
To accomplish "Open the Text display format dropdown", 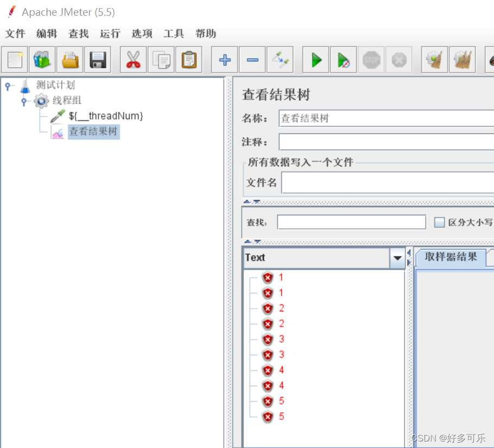I will [x=397, y=258].
